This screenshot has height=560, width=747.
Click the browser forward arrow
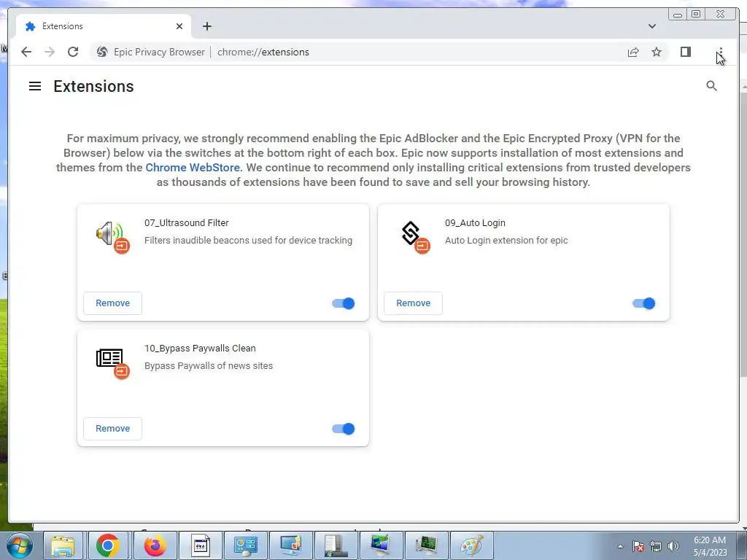(50, 52)
